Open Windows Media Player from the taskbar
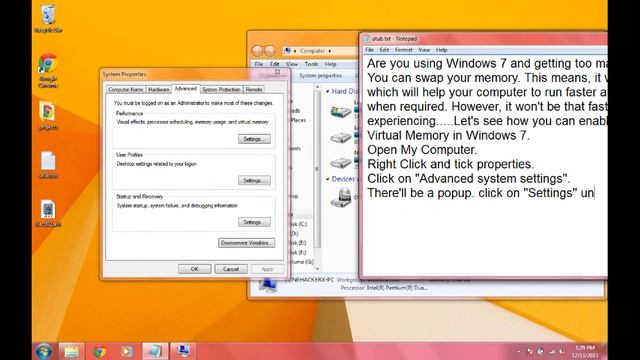This screenshot has width=640, height=360. click(x=127, y=351)
